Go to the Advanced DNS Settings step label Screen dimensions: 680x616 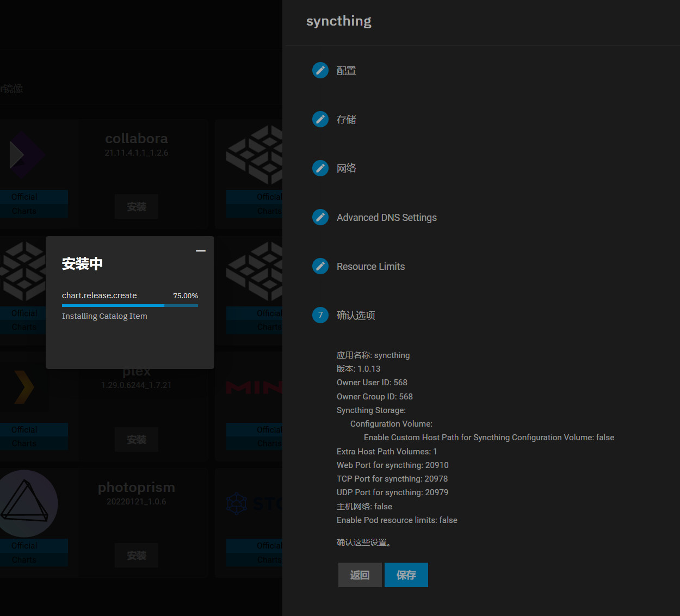(387, 218)
